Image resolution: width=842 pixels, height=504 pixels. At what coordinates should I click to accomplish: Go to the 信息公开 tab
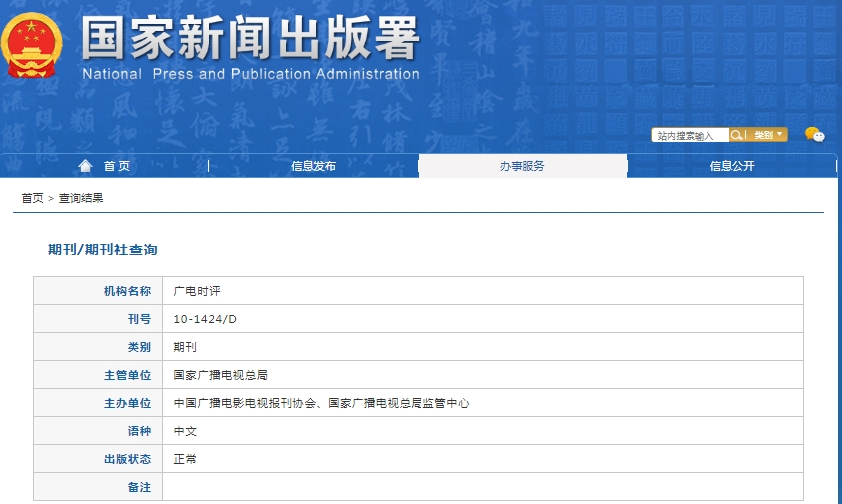[x=732, y=166]
